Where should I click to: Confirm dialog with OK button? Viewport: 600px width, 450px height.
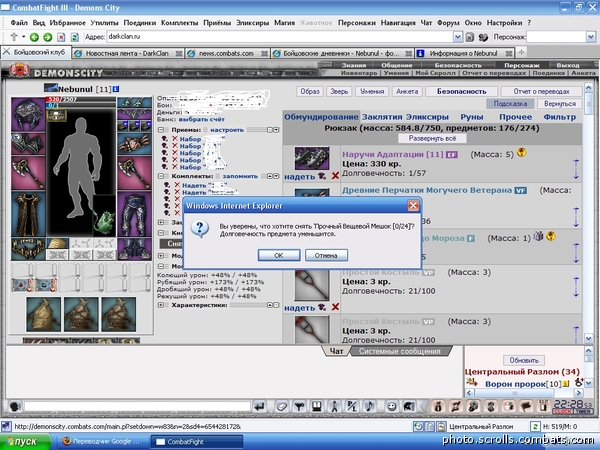[x=279, y=256]
